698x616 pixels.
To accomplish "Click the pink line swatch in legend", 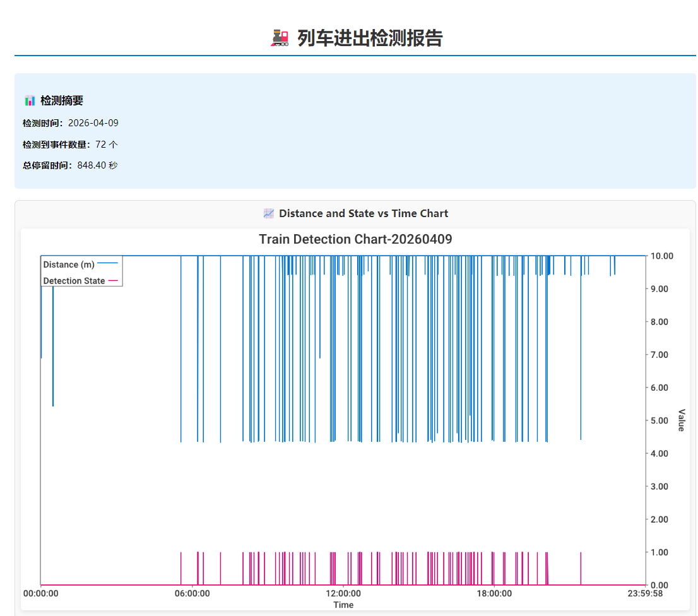I will coord(114,281).
